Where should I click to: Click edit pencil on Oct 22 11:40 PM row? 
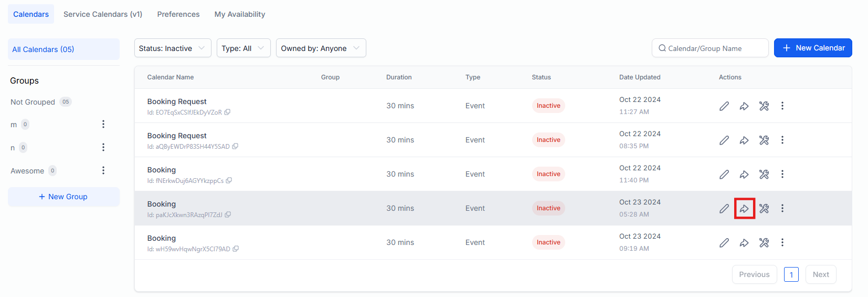pos(724,175)
